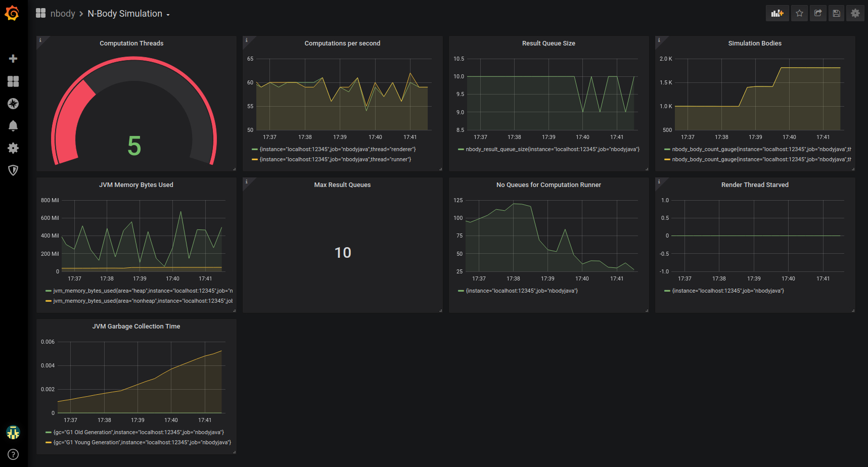Open the Simulation Bodies panel title menu
This screenshot has height=467, width=868.
coord(755,43)
